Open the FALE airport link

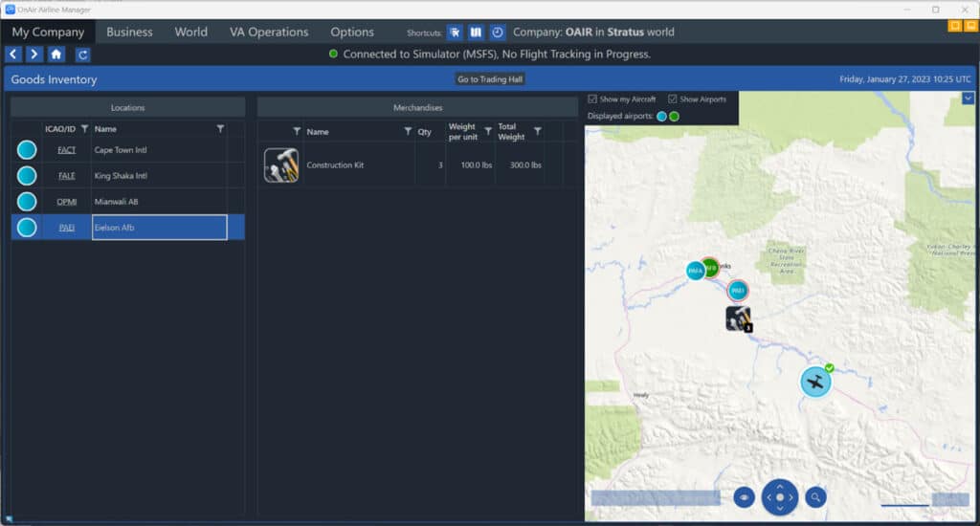pyautogui.click(x=66, y=176)
